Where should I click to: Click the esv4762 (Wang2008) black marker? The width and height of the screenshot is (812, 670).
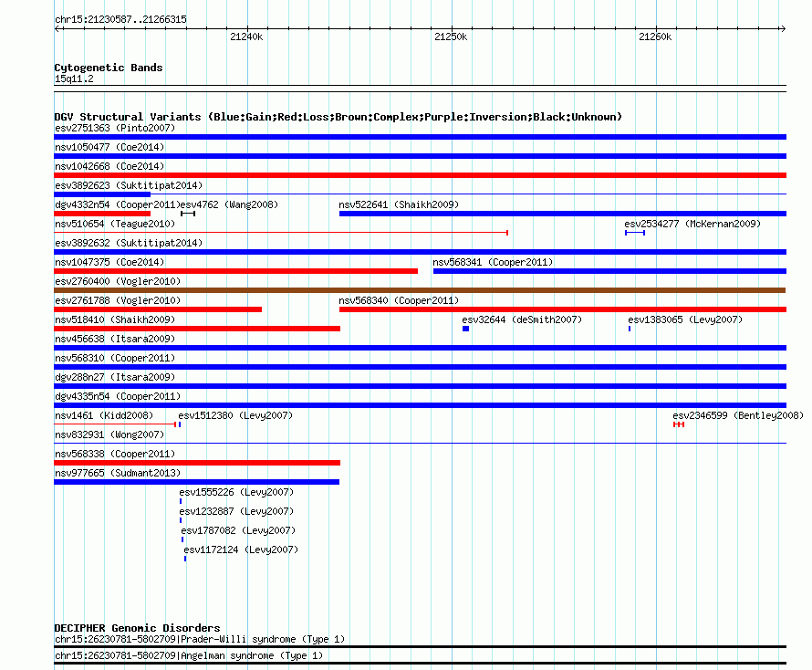pyautogui.click(x=188, y=214)
